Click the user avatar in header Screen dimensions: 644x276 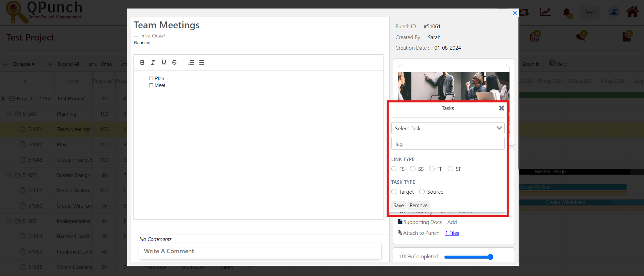(x=614, y=12)
